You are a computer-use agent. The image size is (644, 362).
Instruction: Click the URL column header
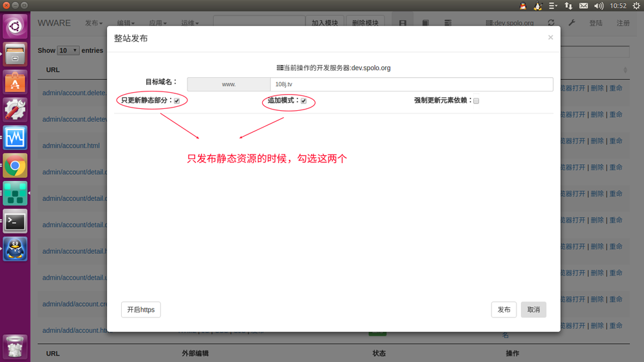pyautogui.click(x=53, y=70)
